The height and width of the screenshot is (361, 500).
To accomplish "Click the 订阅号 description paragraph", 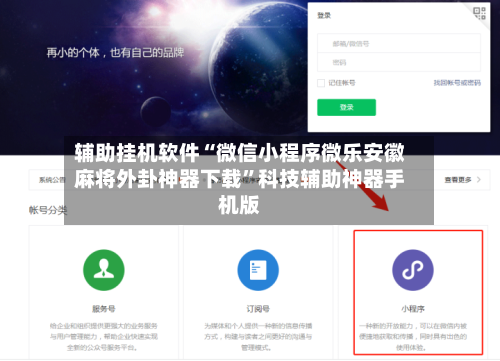I will [258, 337].
